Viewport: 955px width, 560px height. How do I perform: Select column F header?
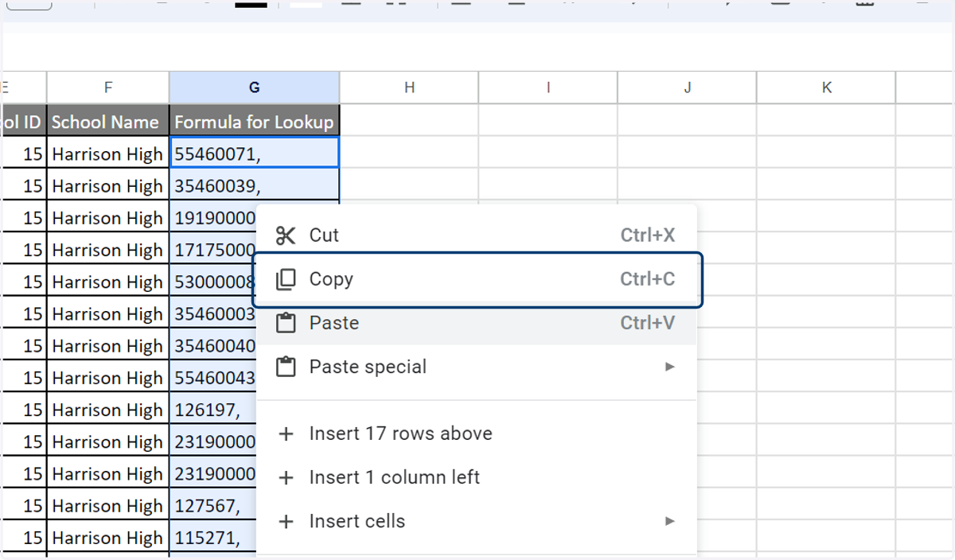tap(108, 87)
